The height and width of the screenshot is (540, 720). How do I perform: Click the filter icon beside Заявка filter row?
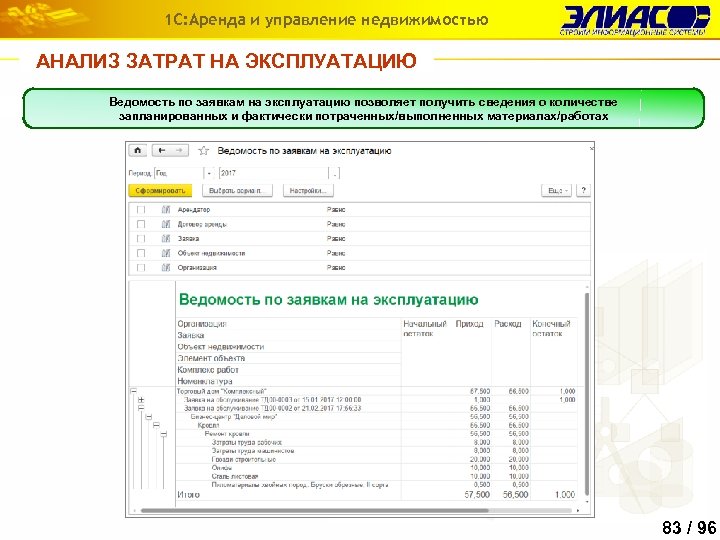point(166,238)
